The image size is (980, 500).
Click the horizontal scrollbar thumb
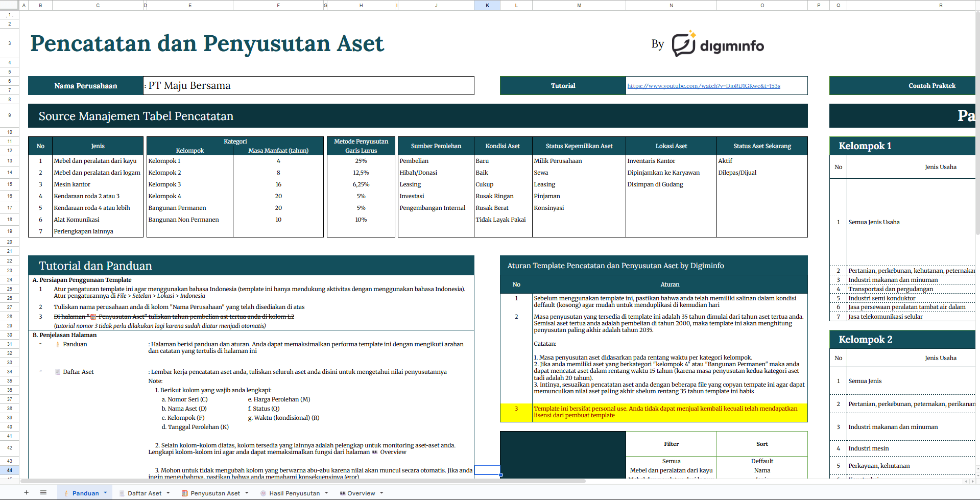[303, 481]
